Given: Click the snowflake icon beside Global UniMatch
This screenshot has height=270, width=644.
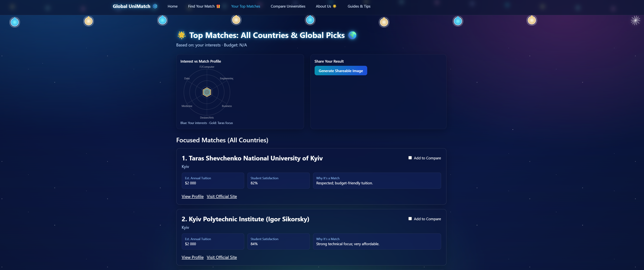Looking at the screenshot, I should point(155,6).
